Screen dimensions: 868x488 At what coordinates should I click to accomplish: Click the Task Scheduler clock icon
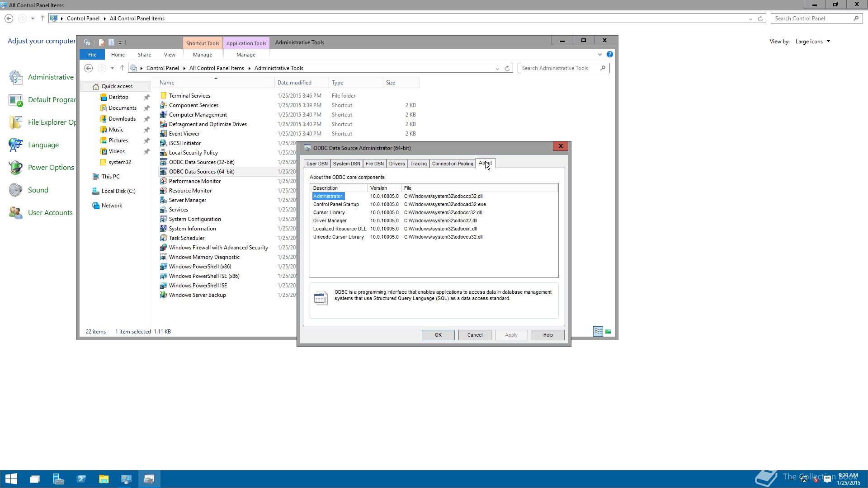[164, 238]
